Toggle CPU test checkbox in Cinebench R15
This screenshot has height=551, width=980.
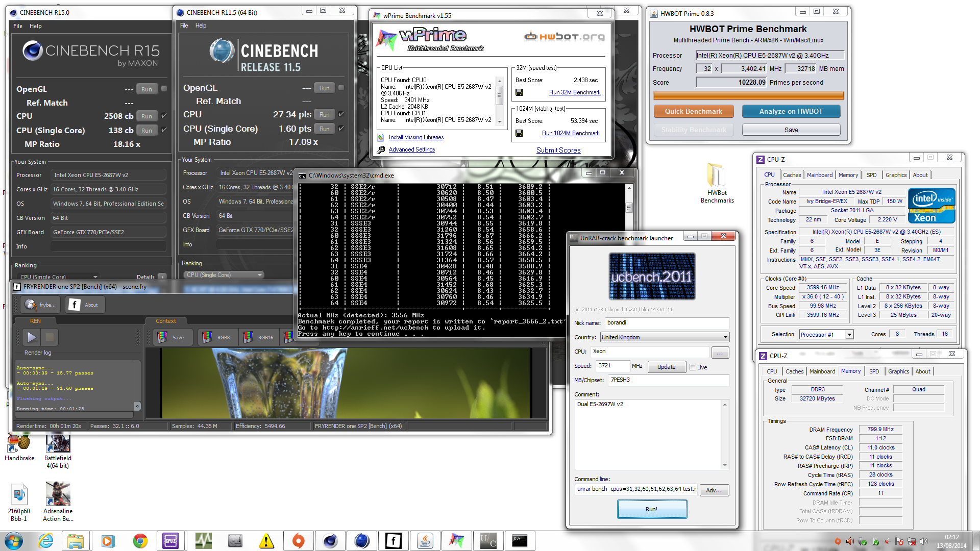click(x=164, y=116)
